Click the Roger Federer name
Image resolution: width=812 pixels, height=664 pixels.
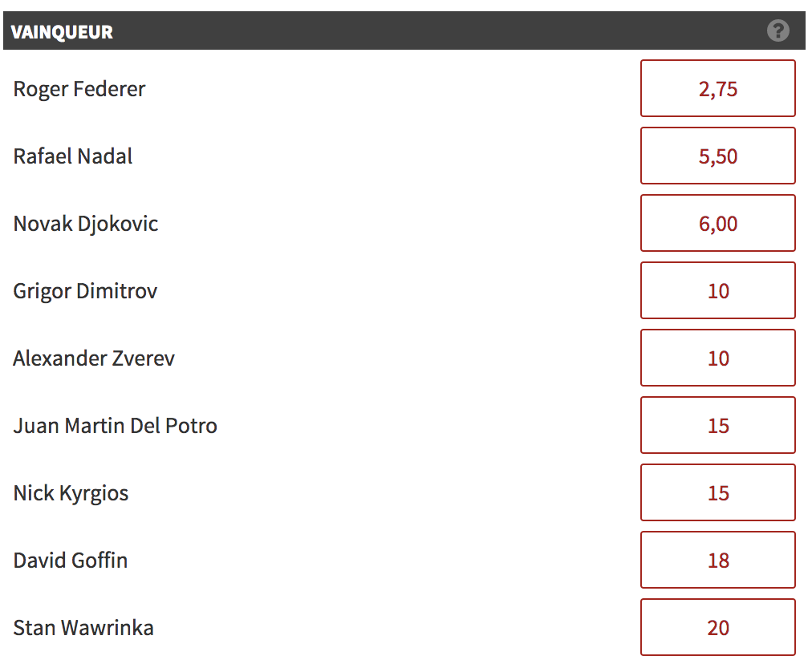tap(79, 90)
